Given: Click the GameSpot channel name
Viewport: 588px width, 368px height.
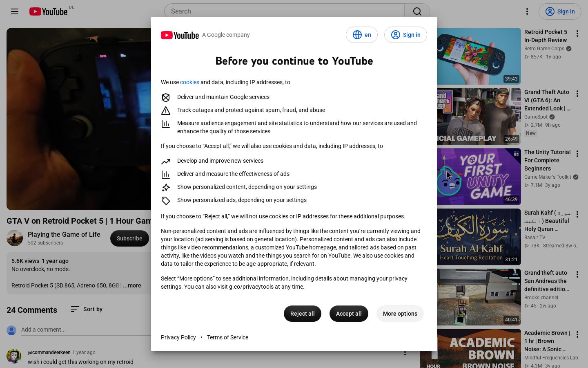Looking at the screenshot, I should tap(536, 117).
